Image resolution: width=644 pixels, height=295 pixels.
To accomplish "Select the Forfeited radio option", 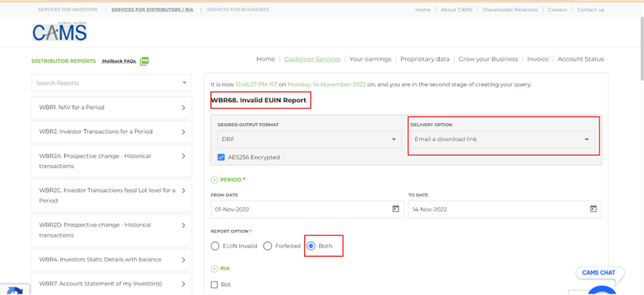I will 267,246.
